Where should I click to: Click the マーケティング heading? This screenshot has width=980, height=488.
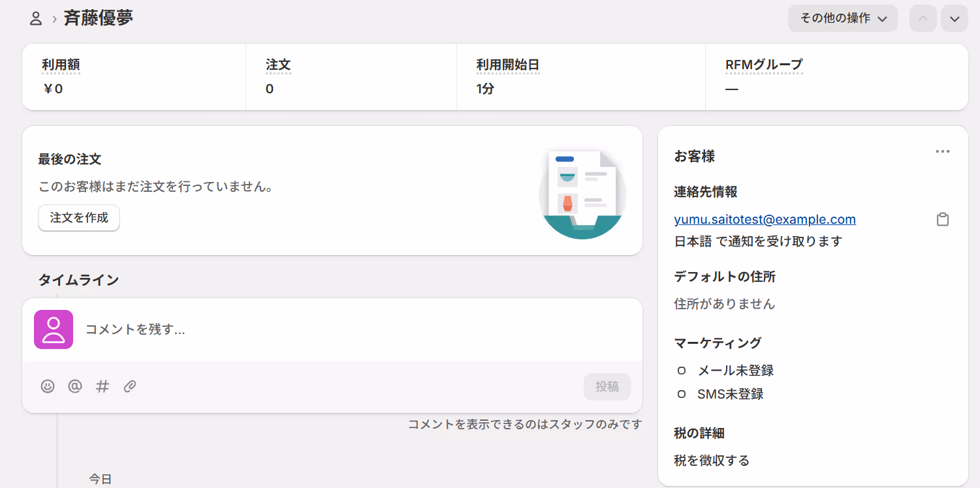click(718, 343)
